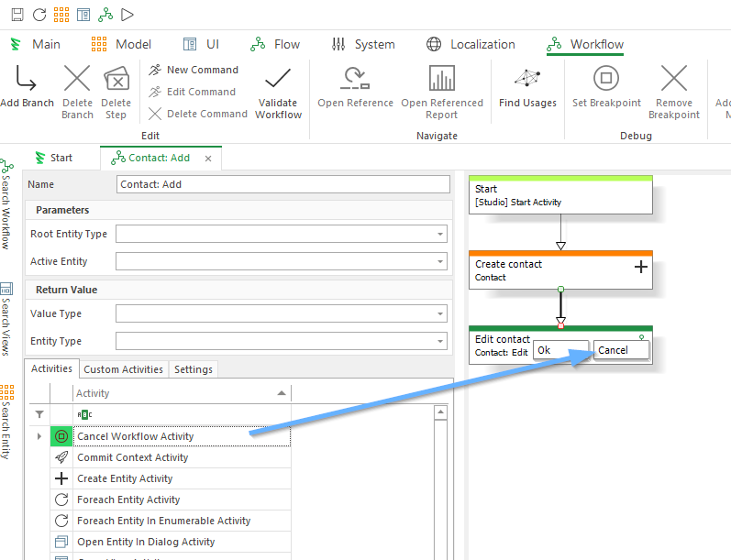Click Remove Breakpoint

point(674,93)
